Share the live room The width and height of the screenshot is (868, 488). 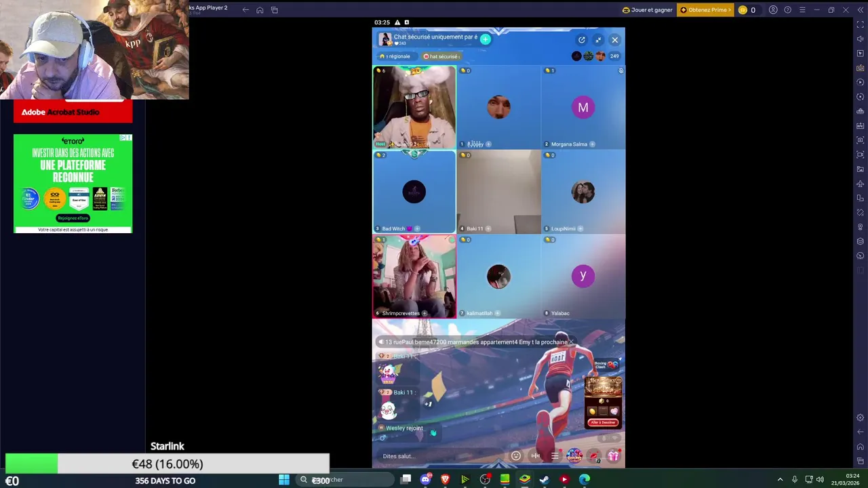(581, 40)
